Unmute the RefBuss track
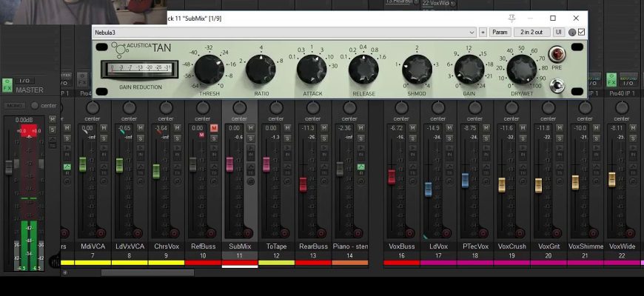 [214, 128]
